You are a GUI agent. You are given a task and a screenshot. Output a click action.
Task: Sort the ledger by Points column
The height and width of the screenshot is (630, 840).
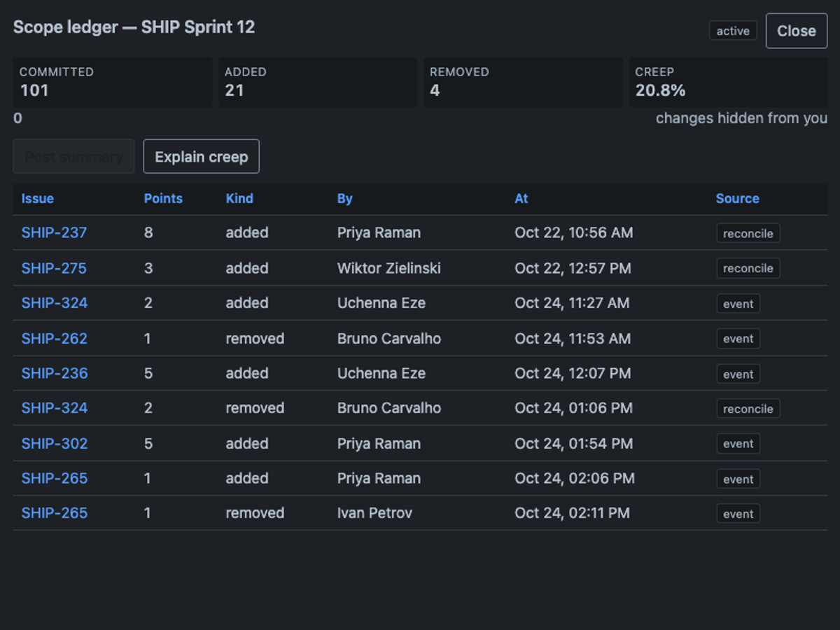click(x=163, y=199)
